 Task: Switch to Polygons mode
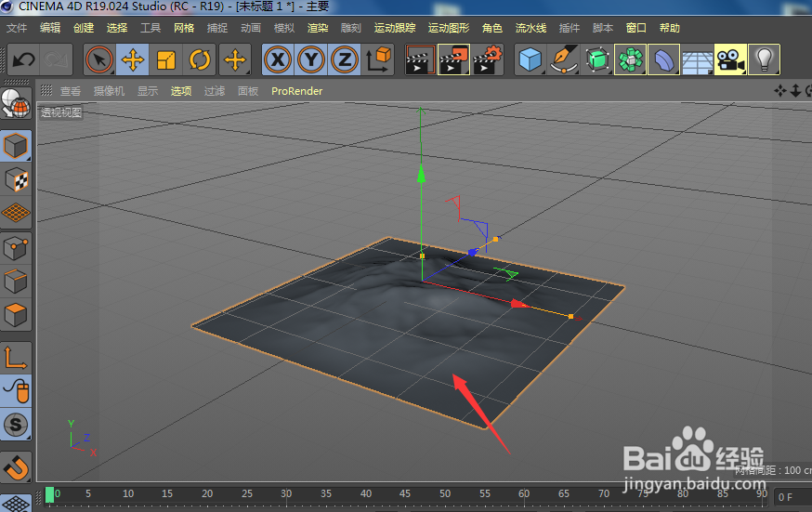16,315
